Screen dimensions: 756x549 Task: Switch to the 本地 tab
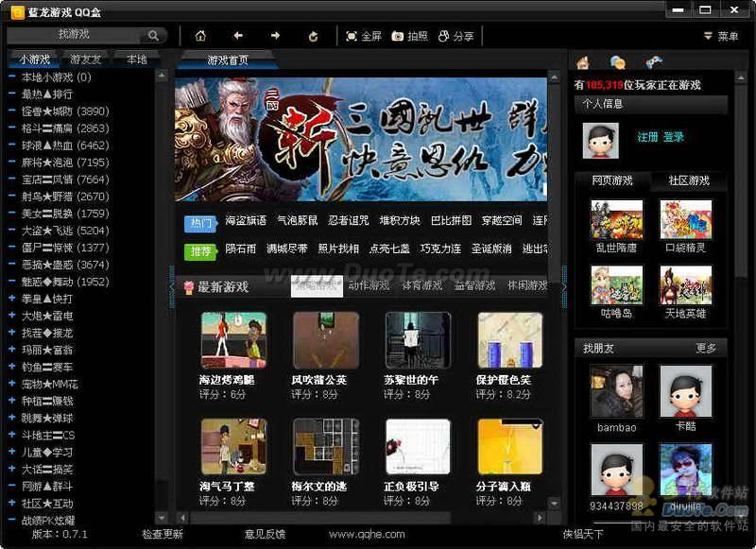click(x=136, y=60)
